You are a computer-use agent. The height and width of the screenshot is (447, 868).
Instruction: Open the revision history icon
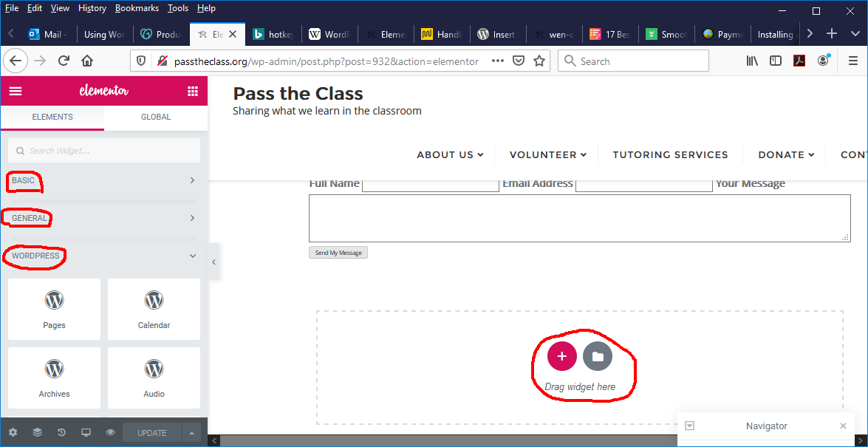[61, 433]
